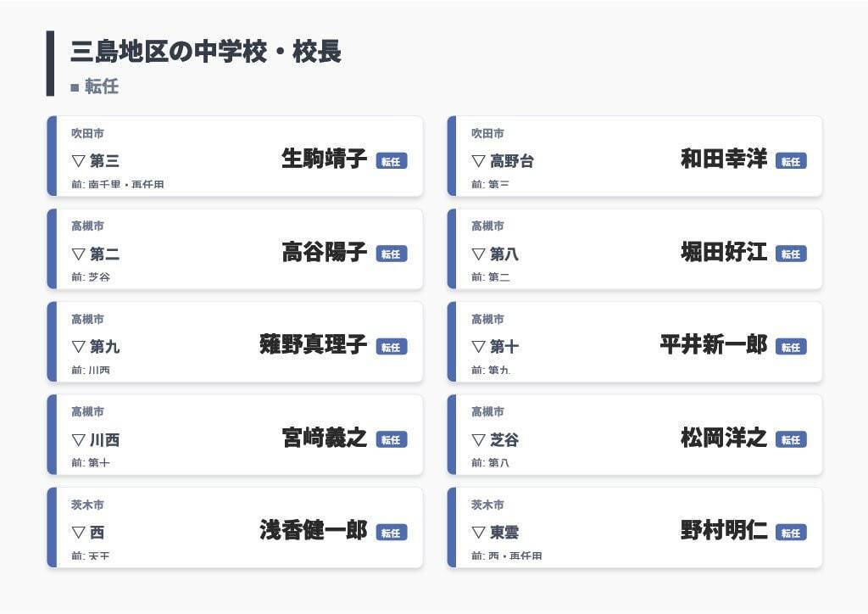Click the name 薙野真理子

[313, 344]
